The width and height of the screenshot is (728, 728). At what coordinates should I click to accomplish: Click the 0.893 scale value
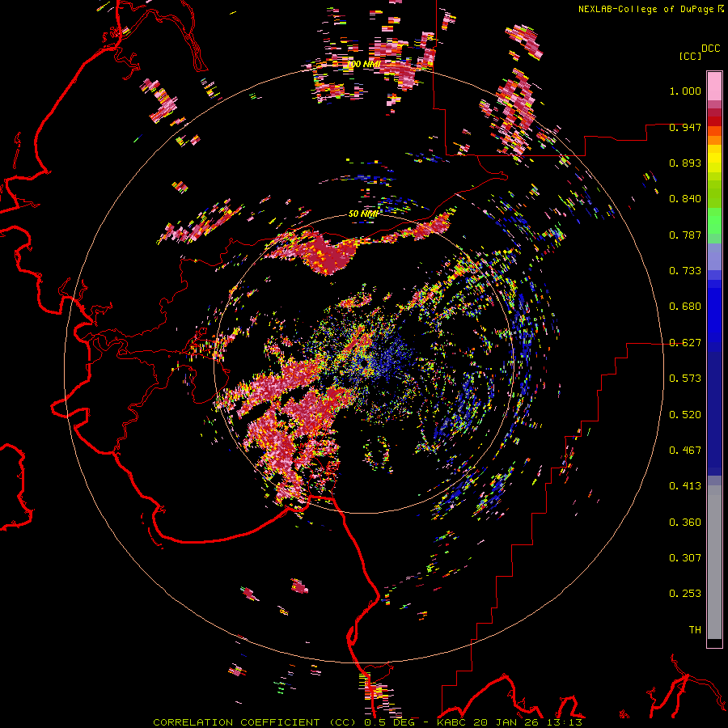[685, 163]
